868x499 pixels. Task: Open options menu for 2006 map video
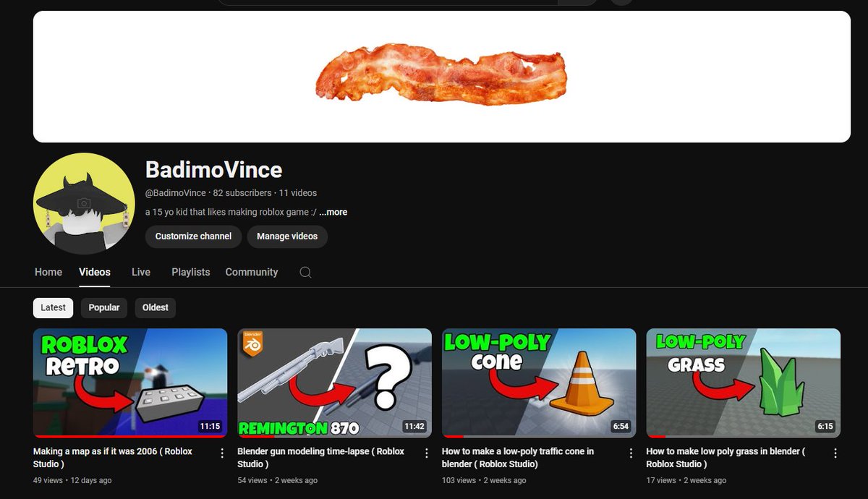pyautogui.click(x=222, y=453)
